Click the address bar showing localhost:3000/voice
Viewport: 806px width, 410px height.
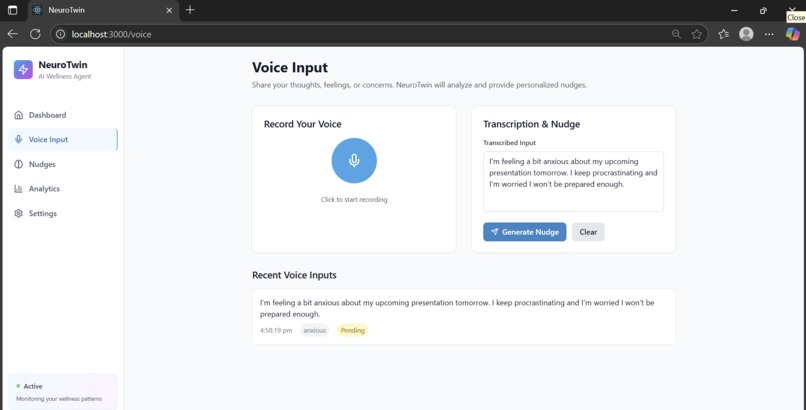(x=379, y=34)
